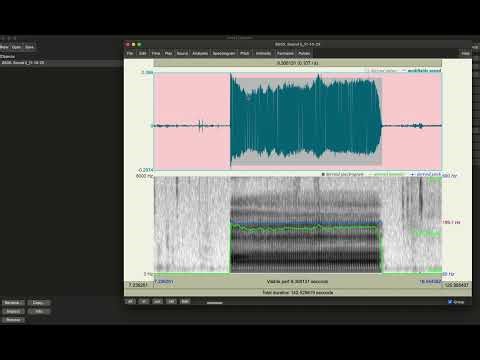Click the horizontal scrollbar thumb below the editor

214,303
